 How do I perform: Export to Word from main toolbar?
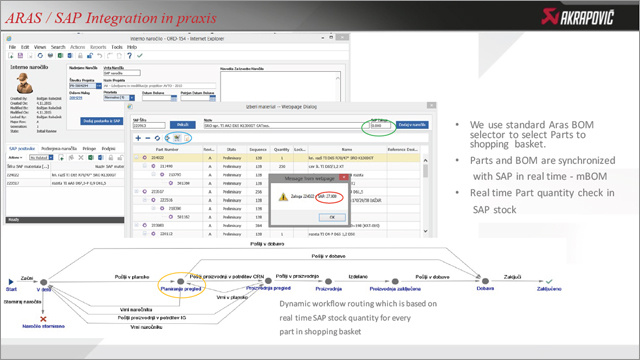coord(70,56)
